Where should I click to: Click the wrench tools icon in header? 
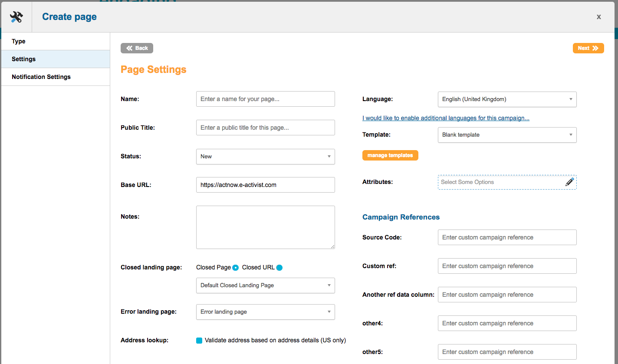point(16,17)
